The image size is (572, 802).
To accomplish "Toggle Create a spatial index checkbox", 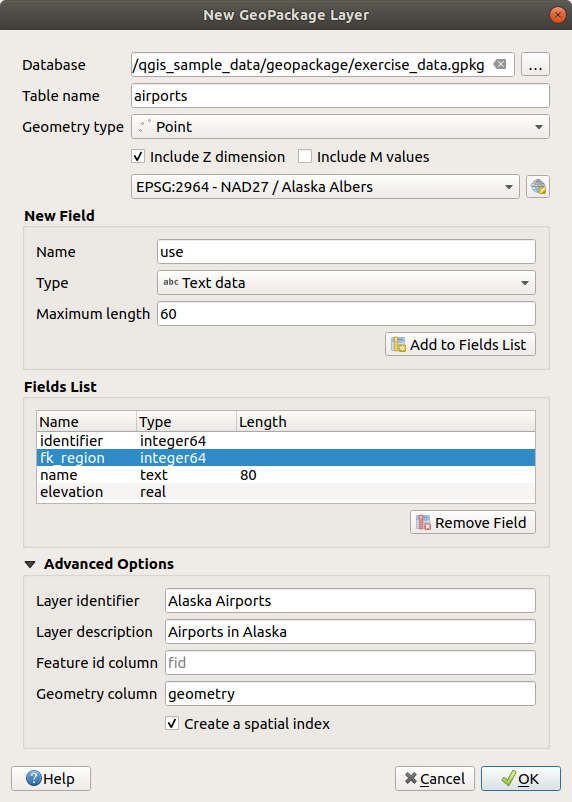I will coord(172,723).
